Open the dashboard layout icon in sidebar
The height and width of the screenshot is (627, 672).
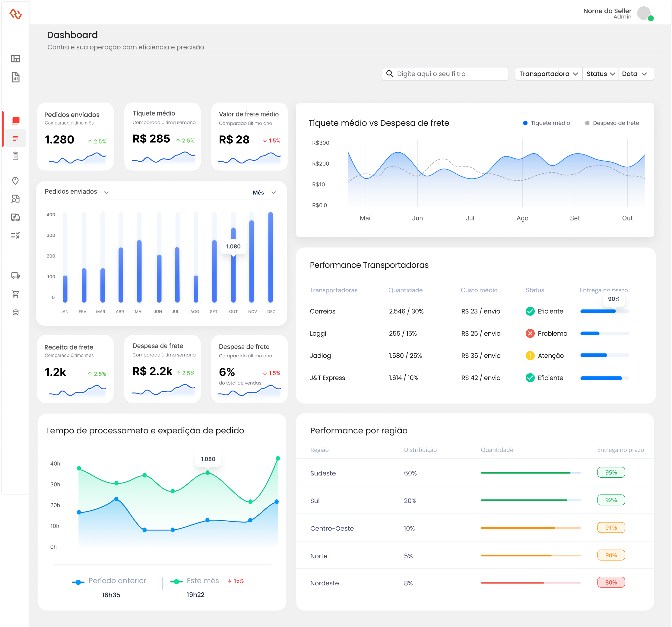click(15, 59)
